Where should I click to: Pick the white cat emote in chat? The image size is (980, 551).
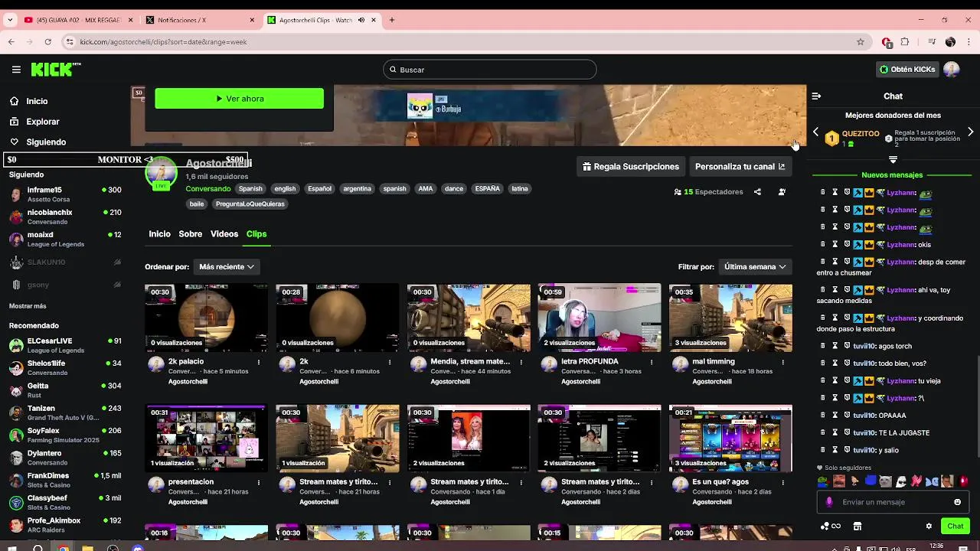click(886, 481)
